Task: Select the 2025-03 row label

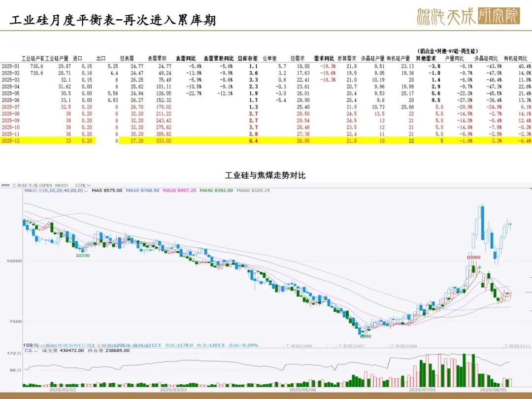Action: tap(10, 80)
